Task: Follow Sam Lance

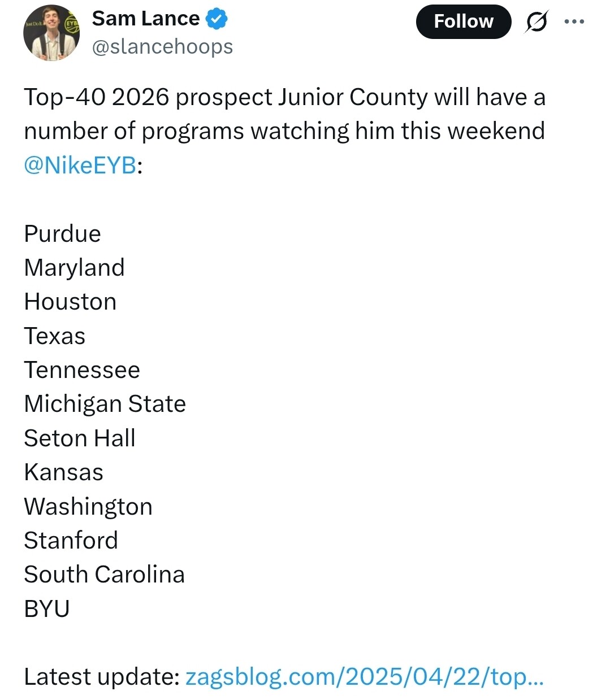Action: (x=464, y=21)
